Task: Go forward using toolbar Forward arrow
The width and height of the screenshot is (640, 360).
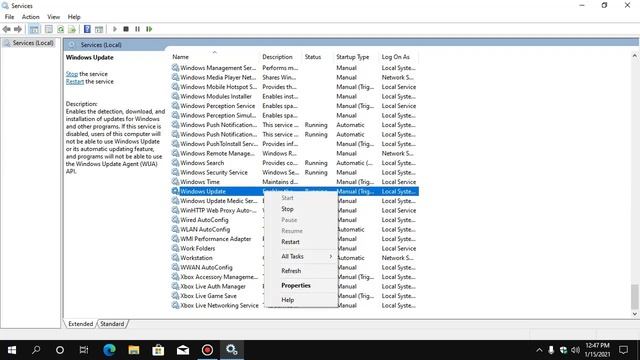Action: [x=18, y=29]
